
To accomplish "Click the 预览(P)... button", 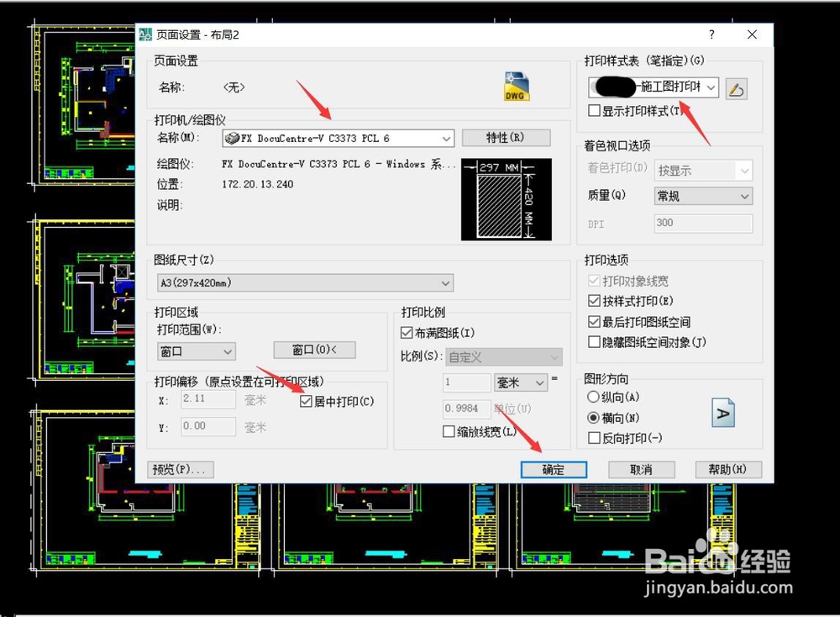I will pyautogui.click(x=181, y=470).
